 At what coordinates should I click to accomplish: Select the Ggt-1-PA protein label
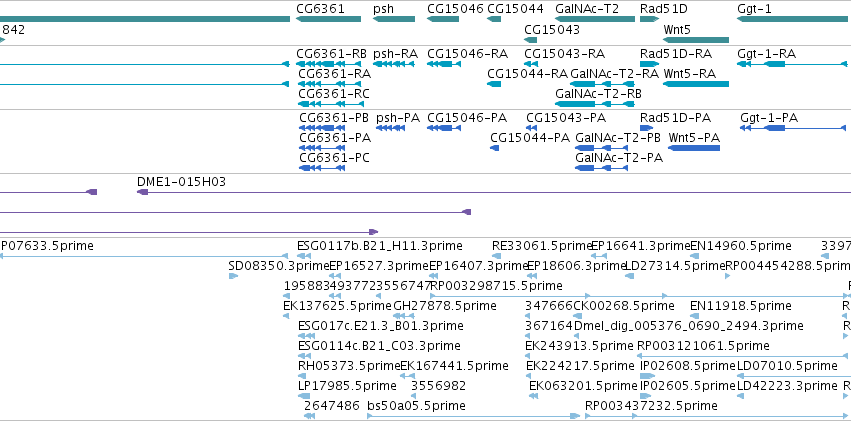[769, 118]
